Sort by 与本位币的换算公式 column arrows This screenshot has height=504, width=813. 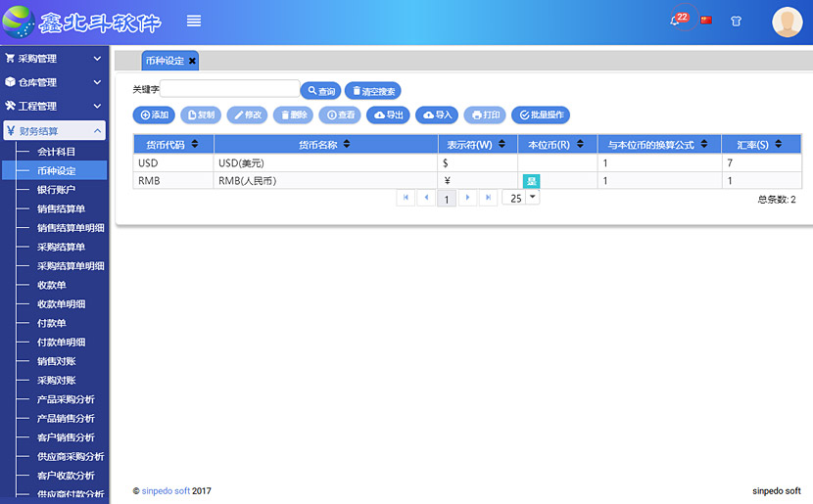tap(704, 144)
